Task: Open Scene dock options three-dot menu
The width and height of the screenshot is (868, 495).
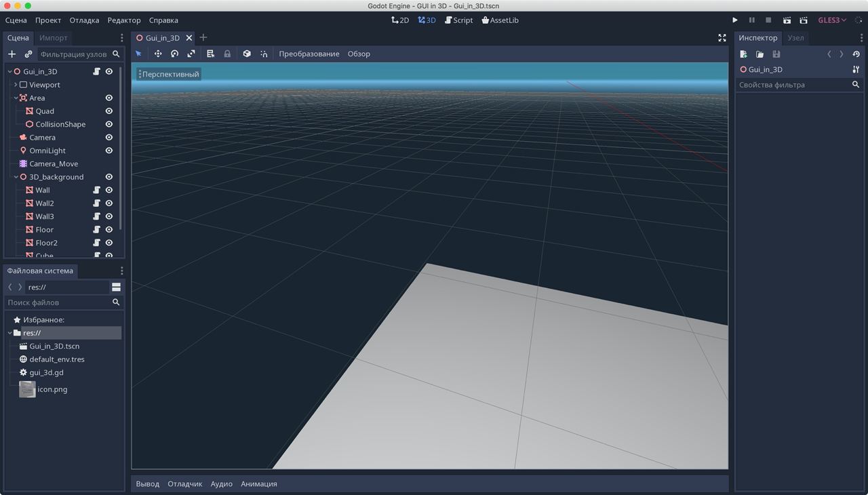Action: click(x=122, y=38)
